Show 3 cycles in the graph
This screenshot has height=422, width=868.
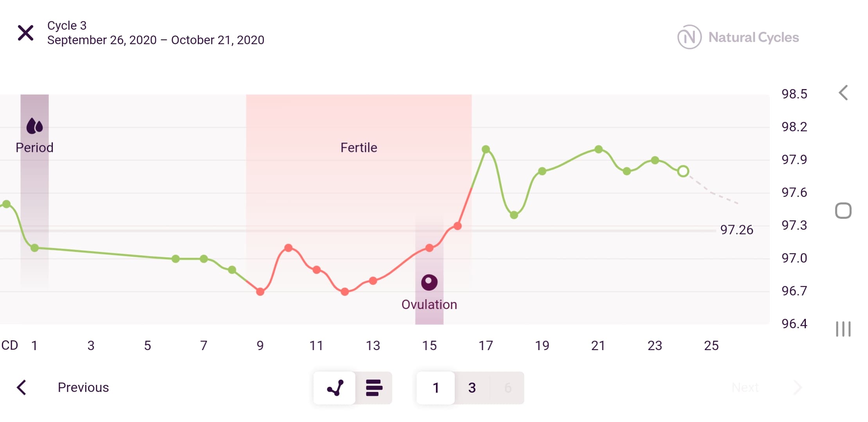click(472, 388)
